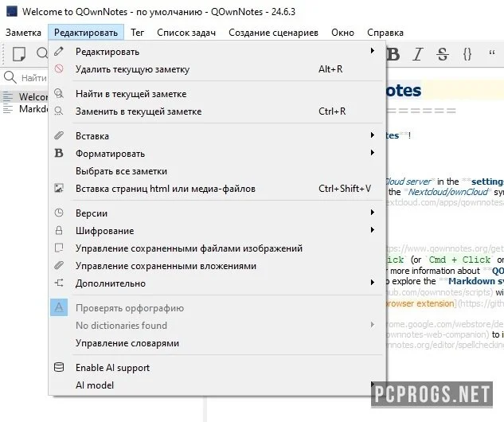Open the Тег menu
Screen dimensions: 504x422
(137, 33)
